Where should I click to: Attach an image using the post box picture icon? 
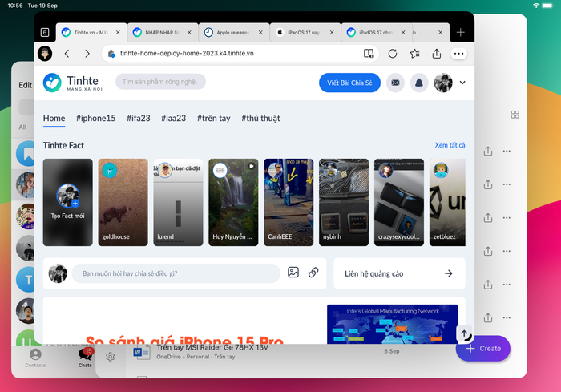click(293, 273)
